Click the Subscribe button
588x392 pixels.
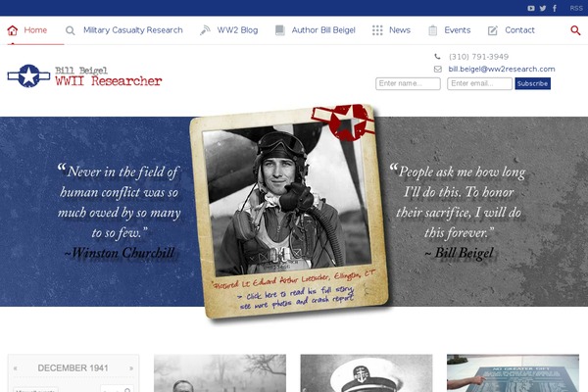click(x=532, y=83)
